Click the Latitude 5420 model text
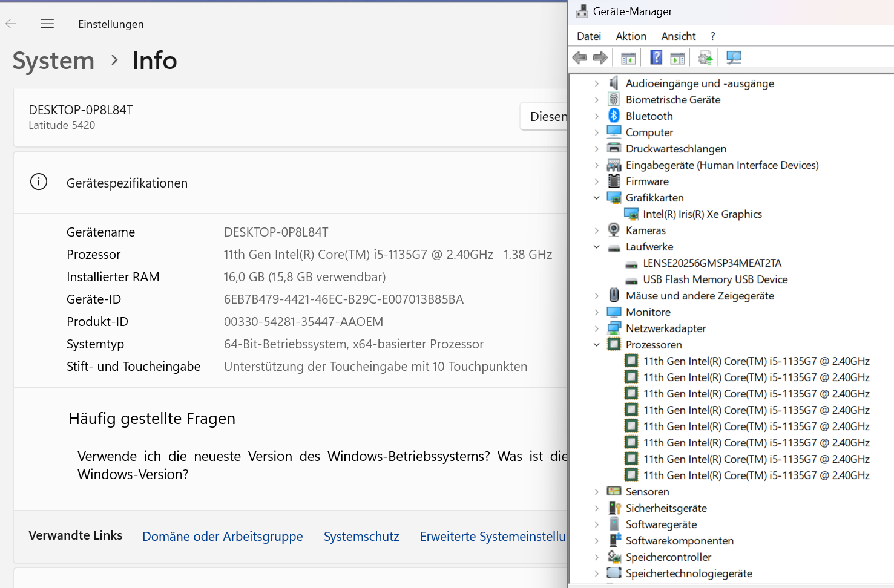The image size is (894, 588). pos(62,125)
